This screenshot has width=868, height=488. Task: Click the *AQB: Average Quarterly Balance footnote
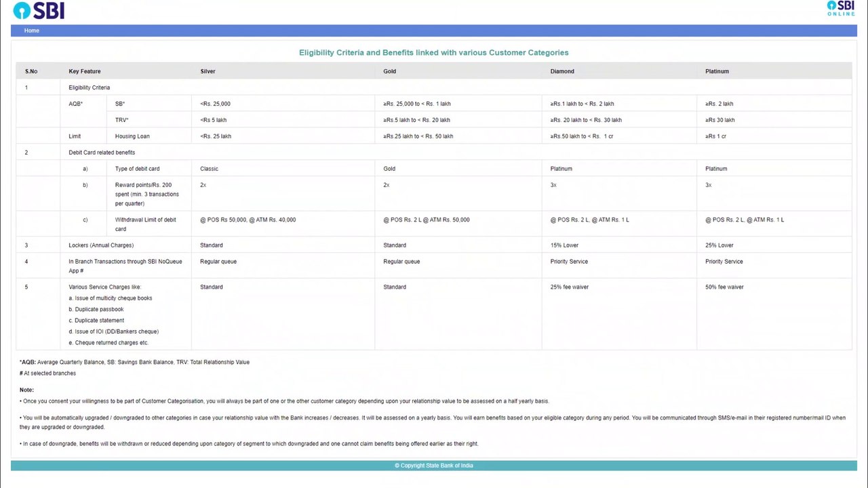click(134, 362)
